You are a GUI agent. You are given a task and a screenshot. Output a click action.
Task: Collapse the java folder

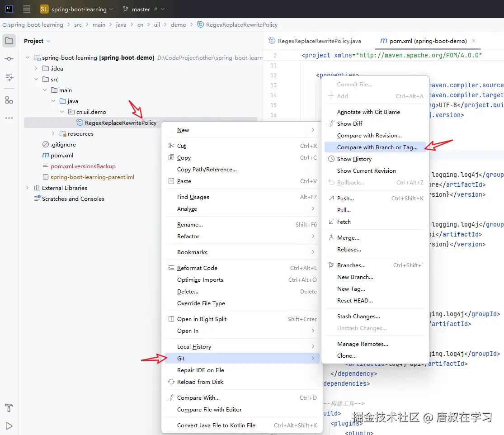pos(53,101)
